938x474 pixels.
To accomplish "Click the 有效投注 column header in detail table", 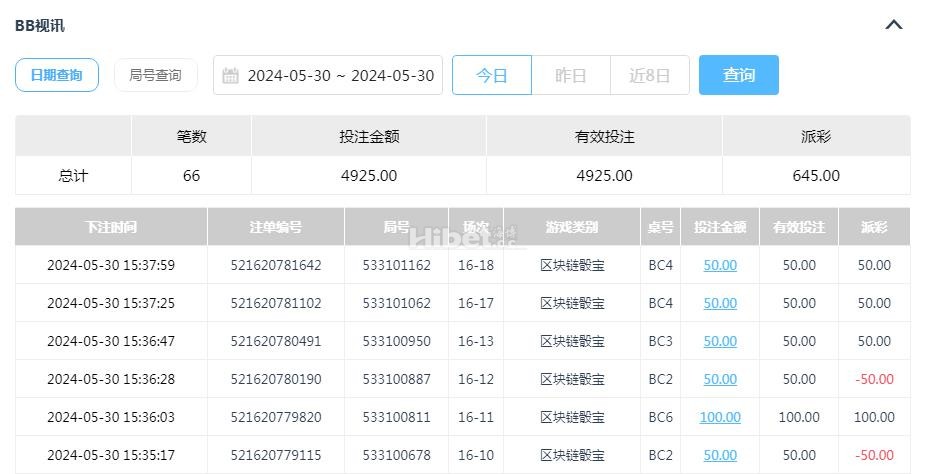I will (x=799, y=227).
